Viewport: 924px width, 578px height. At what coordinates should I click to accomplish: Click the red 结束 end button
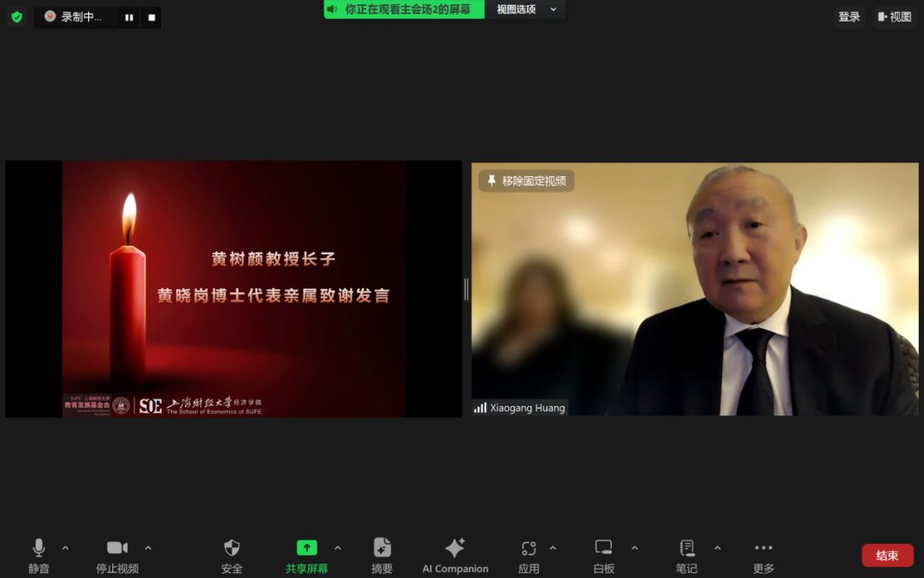(x=887, y=555)
